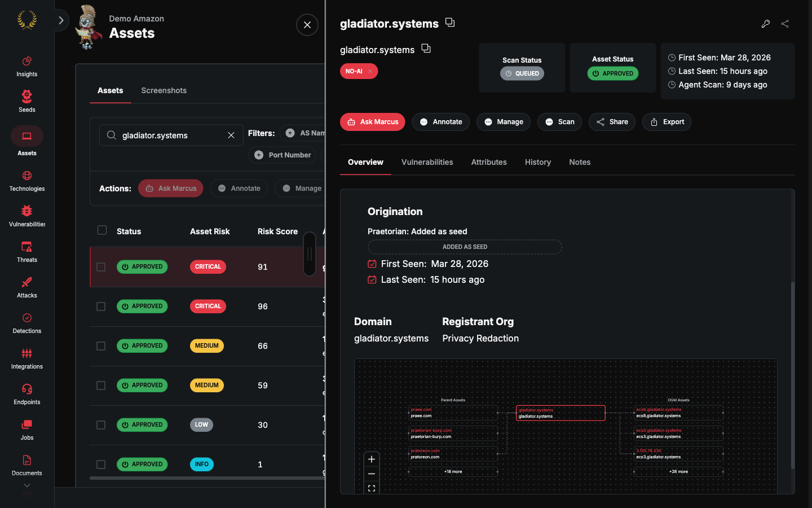Expand more sidebar items below Documents
Viewport: 812px width, 508px height.
27,485
